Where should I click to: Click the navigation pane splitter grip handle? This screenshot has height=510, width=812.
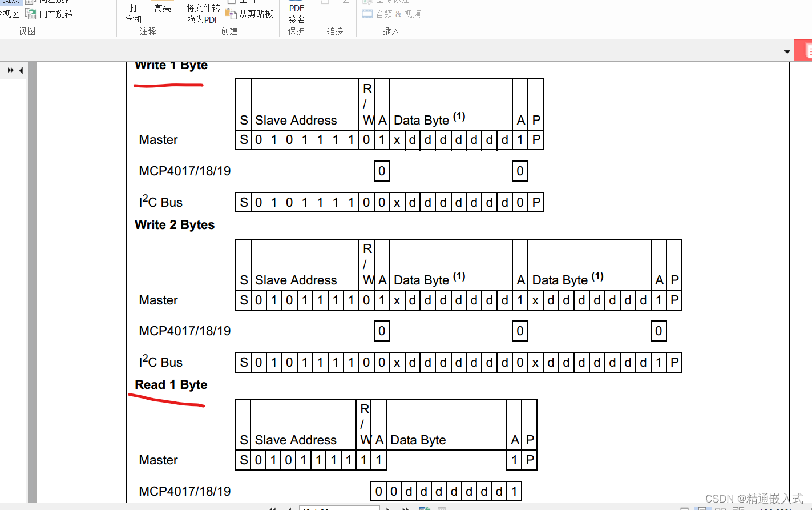(30, 260)
